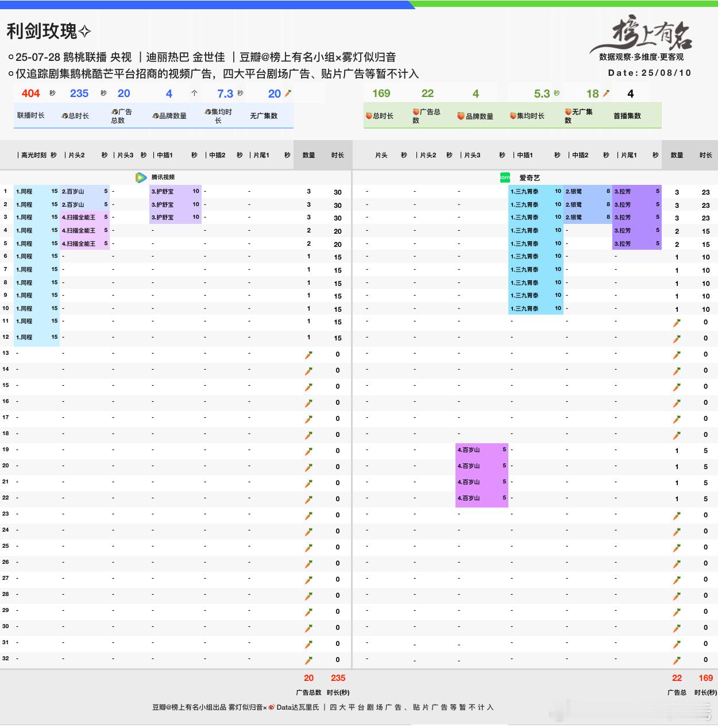Click the Date: 25/08/10 text

click(650, 73)
